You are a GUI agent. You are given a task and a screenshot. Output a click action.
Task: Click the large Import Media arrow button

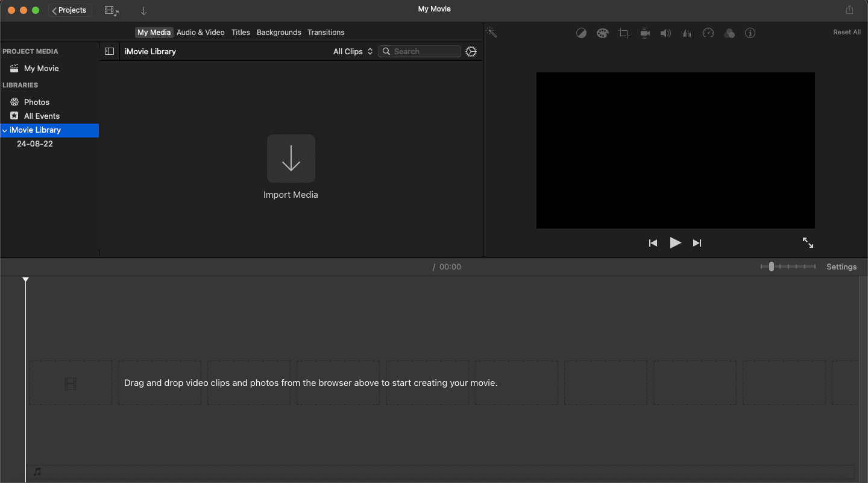click(x=291, y=159)
